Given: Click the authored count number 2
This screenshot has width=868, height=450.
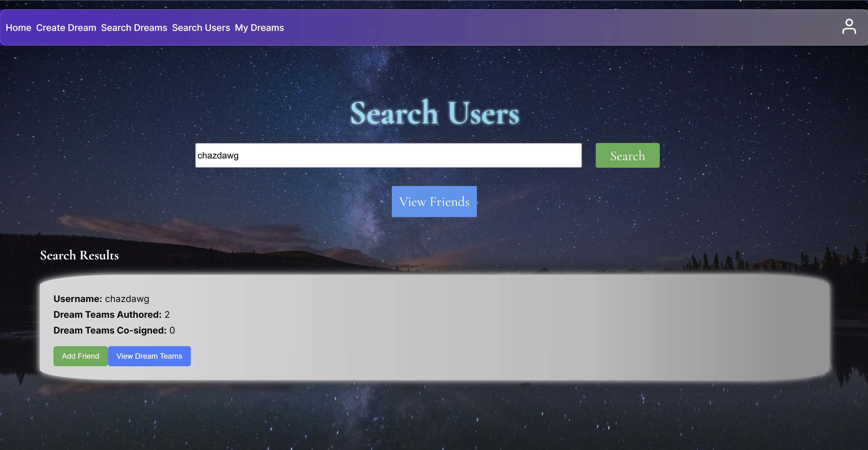Looking at the screenshot, I should [x=167, y=315].
